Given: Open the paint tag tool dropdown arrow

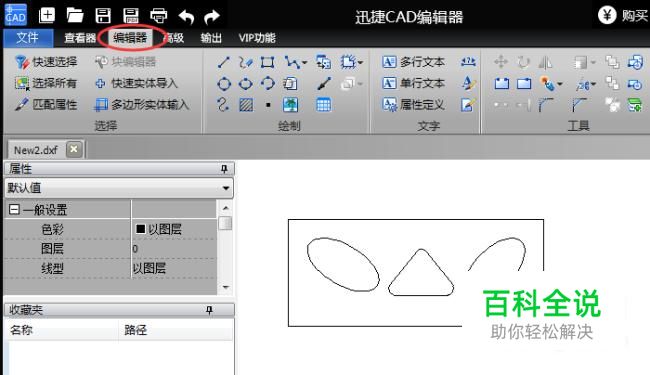Looking at the screenshot, I should [x=560, y=84].
